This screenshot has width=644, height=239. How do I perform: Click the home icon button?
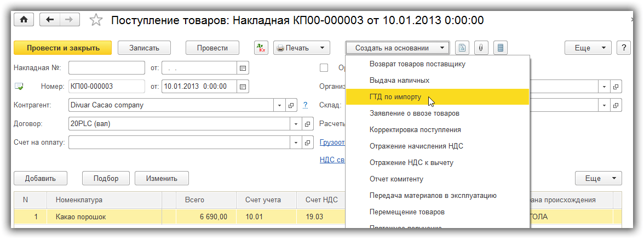pos(24,20)
